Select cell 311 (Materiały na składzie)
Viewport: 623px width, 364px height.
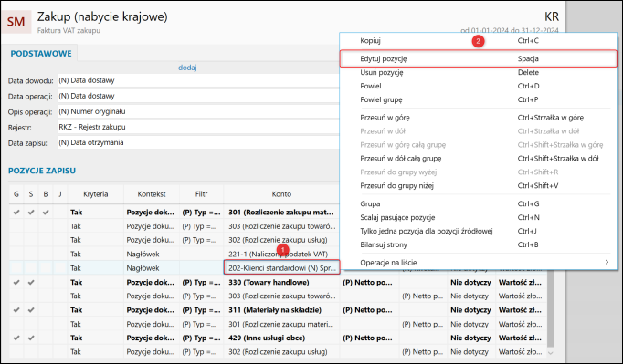pyautogui.click(x=281, y=310)
